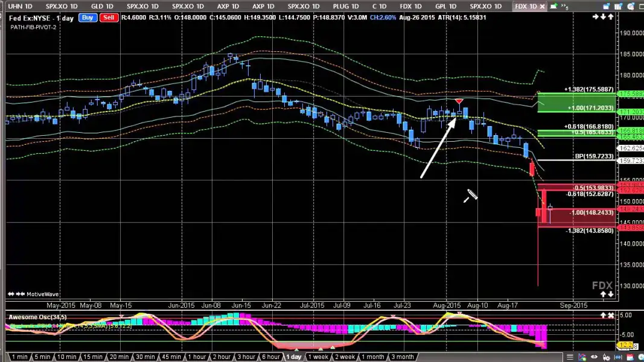
Task: Click the PATH-FIB-PIVOT-2 study label
Action: (x=33, y=27)
